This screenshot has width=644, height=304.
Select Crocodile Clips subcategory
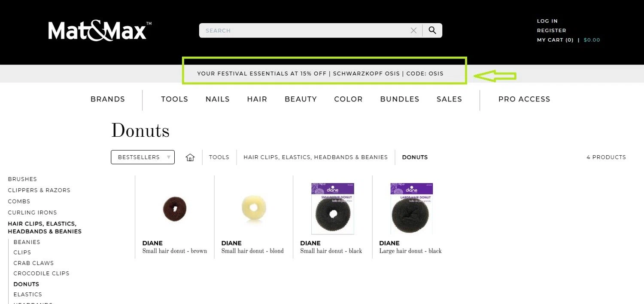pos(41,273)
